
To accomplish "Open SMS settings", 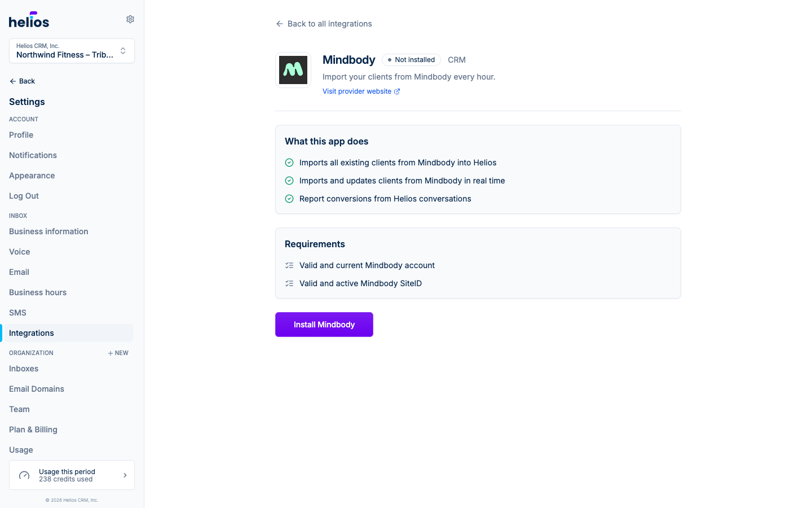I will tap(17, 313).
